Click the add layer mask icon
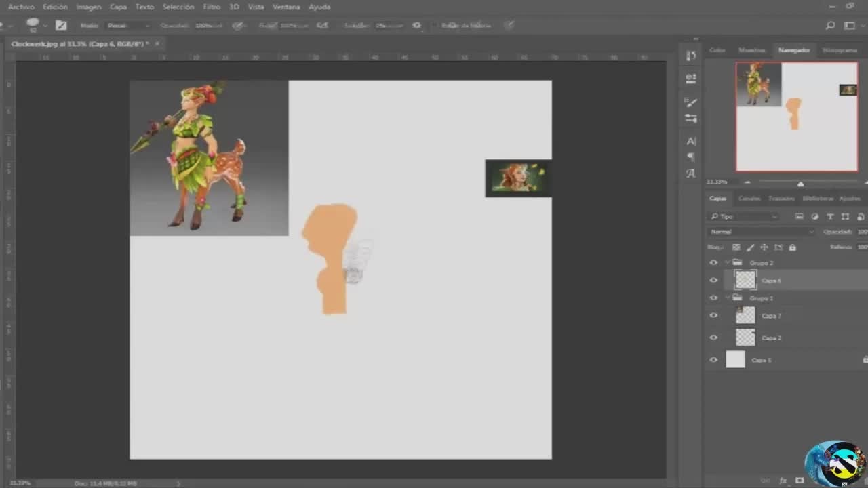Viewport: 868px width, 488px height. click(800, 481)
